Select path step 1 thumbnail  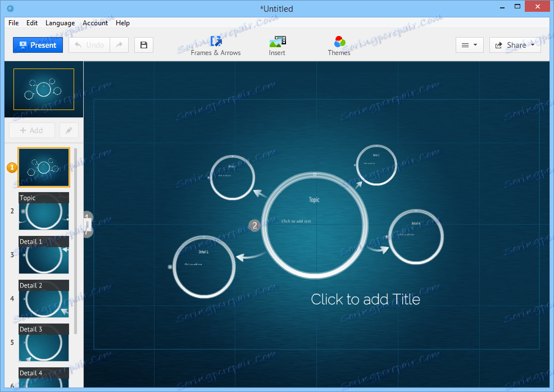[44, 167]
